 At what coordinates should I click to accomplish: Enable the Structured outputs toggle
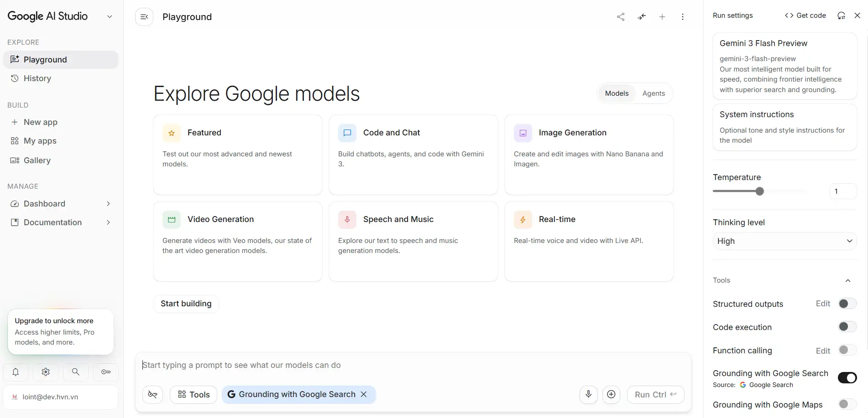click(x=847, y=304)
